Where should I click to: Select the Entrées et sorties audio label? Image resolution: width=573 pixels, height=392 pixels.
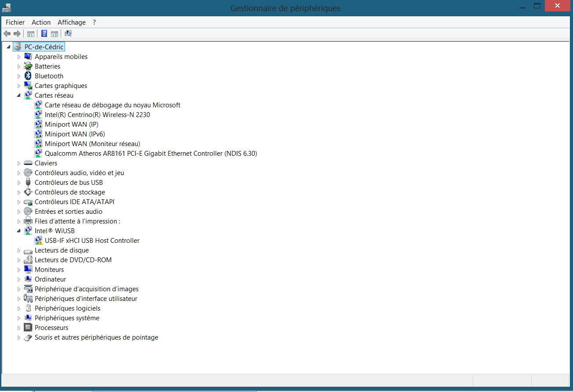tap(69, 211)
